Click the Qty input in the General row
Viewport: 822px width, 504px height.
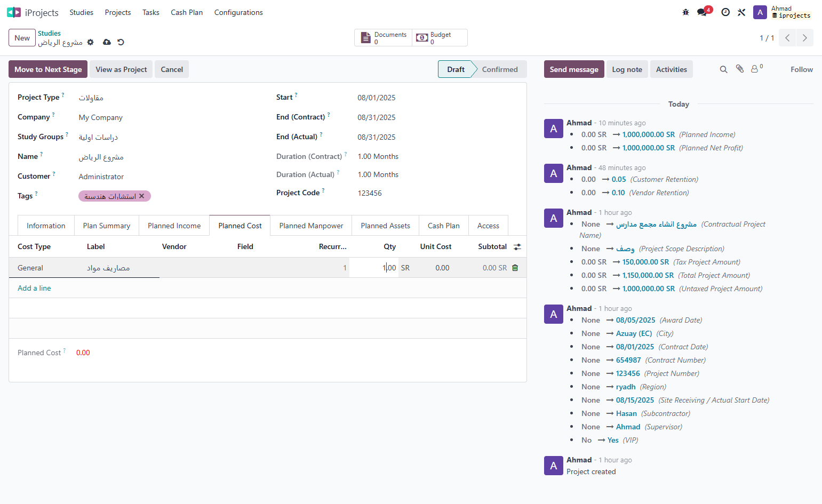tap(374, 268)
